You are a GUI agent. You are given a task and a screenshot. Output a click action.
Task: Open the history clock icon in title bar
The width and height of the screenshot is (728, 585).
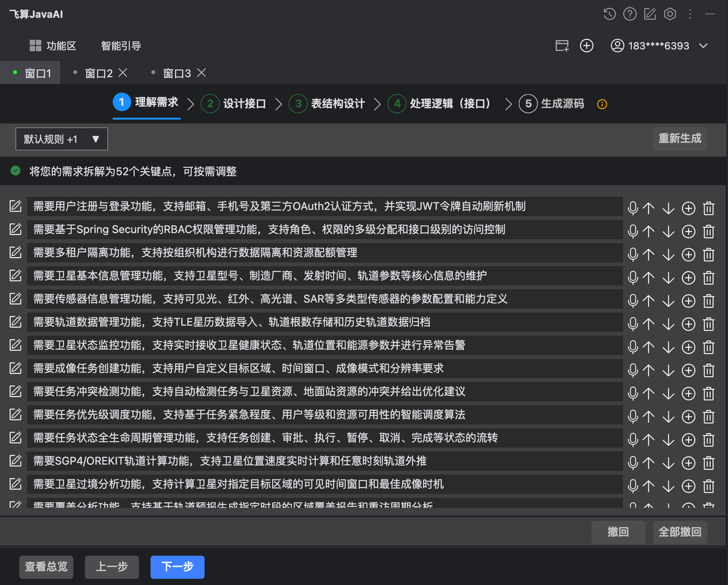610,14
